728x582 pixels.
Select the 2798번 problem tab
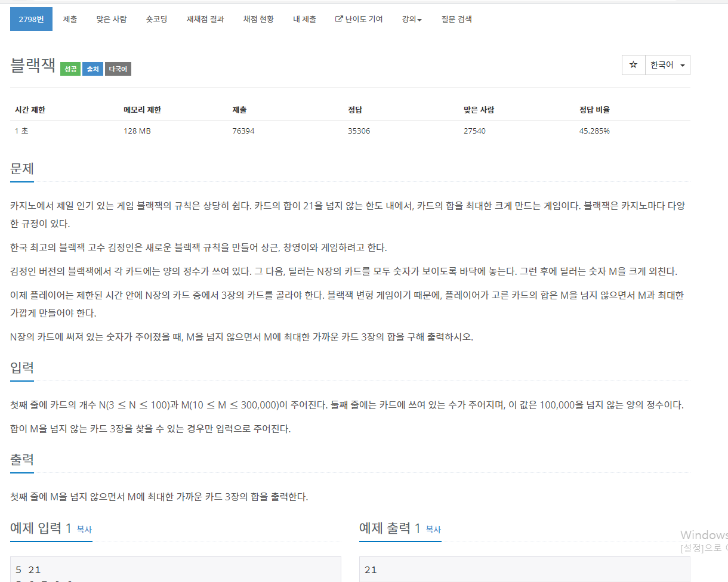tap(32, 19)
